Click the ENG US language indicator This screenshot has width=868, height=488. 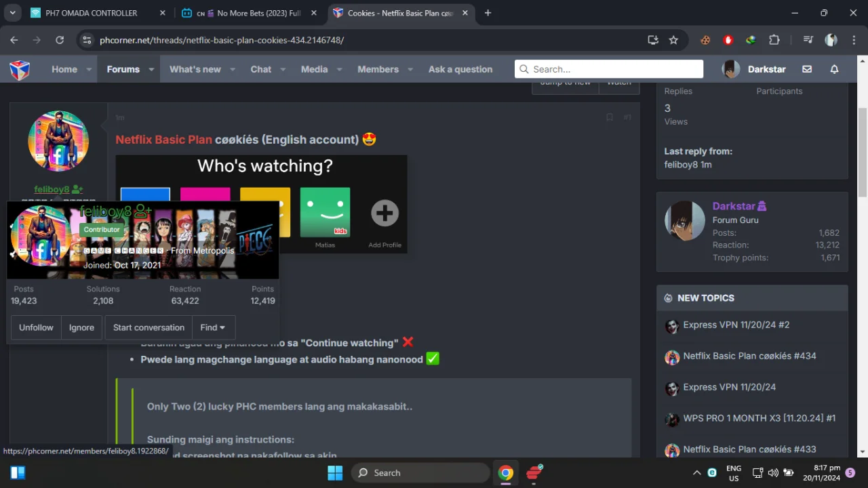pos(734,473)
